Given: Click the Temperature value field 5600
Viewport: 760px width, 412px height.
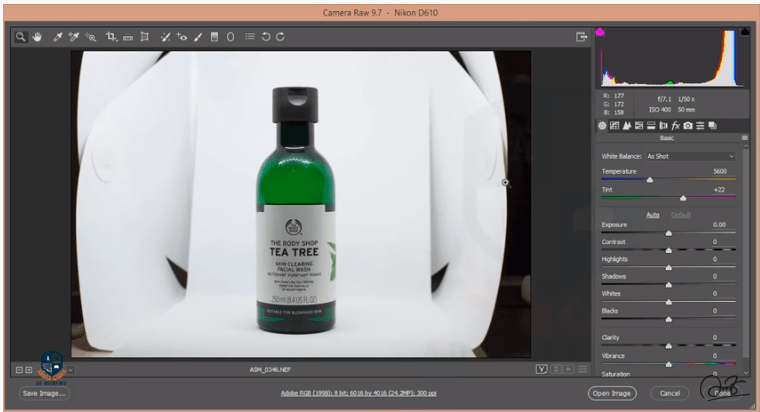Looking at the screenshot, I should tap(720, 171).
